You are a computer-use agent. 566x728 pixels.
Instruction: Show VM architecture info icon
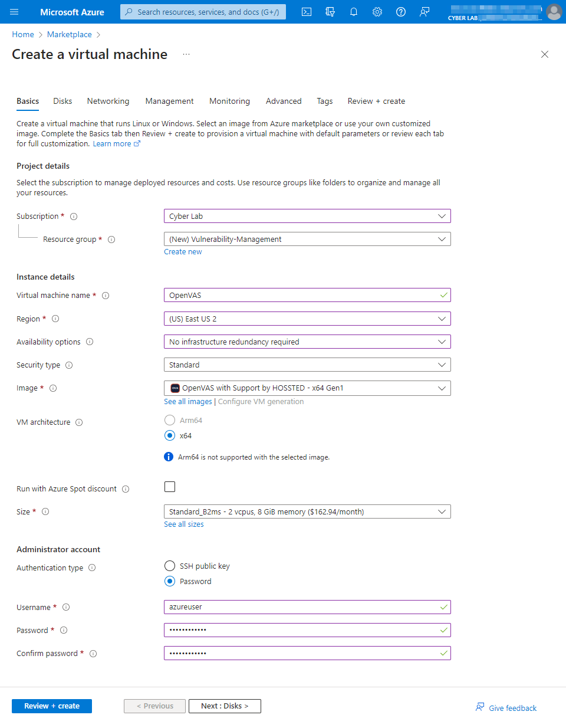(x=79, y=422)
